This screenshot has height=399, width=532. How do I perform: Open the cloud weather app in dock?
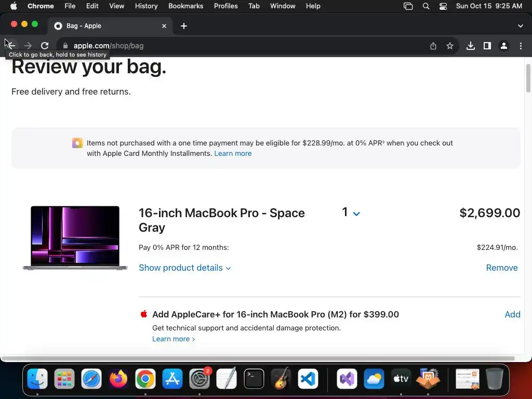[374, 378]
